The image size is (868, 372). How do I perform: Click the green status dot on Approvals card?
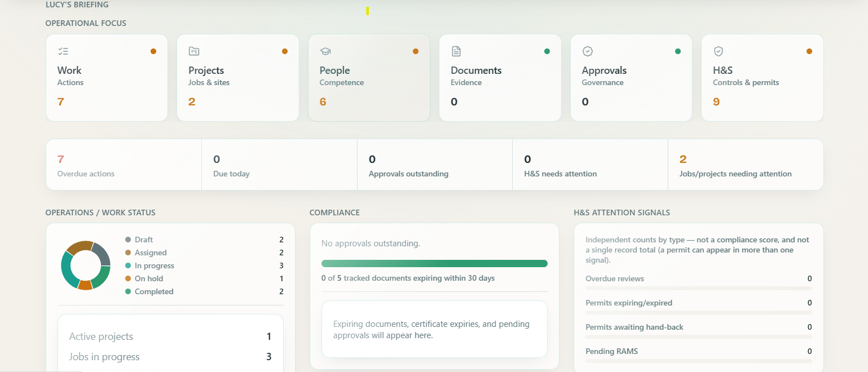678,51
